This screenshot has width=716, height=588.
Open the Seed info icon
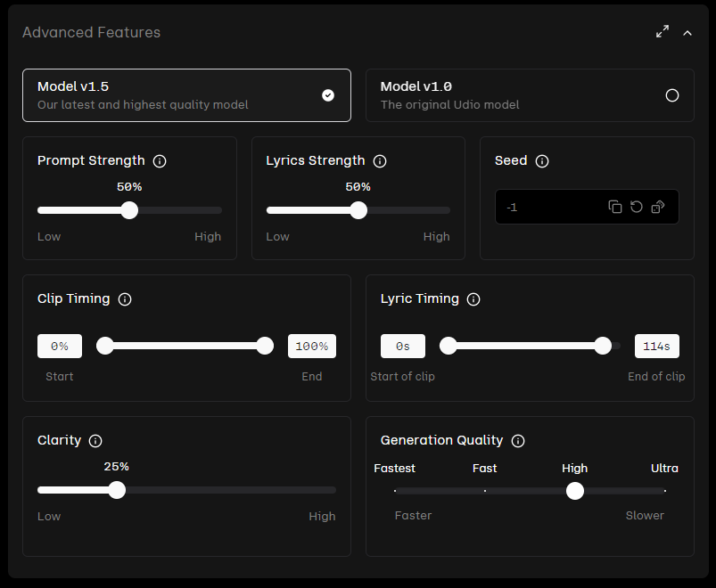coord(542,161)
